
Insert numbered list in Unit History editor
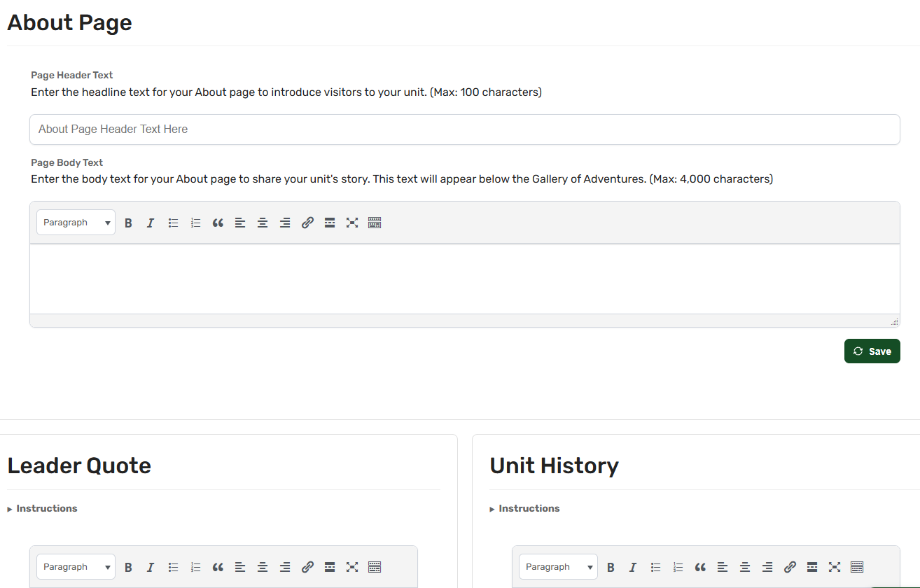(678, 567)
